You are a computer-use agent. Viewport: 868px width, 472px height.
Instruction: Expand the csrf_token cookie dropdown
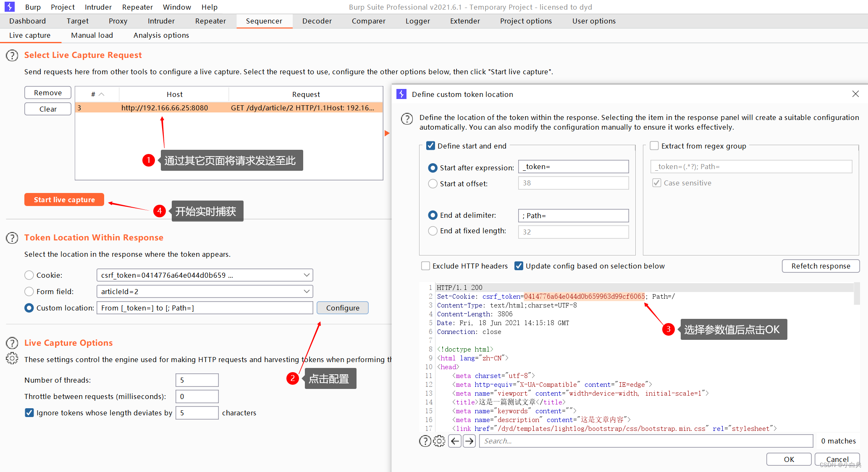pos(307,275)
